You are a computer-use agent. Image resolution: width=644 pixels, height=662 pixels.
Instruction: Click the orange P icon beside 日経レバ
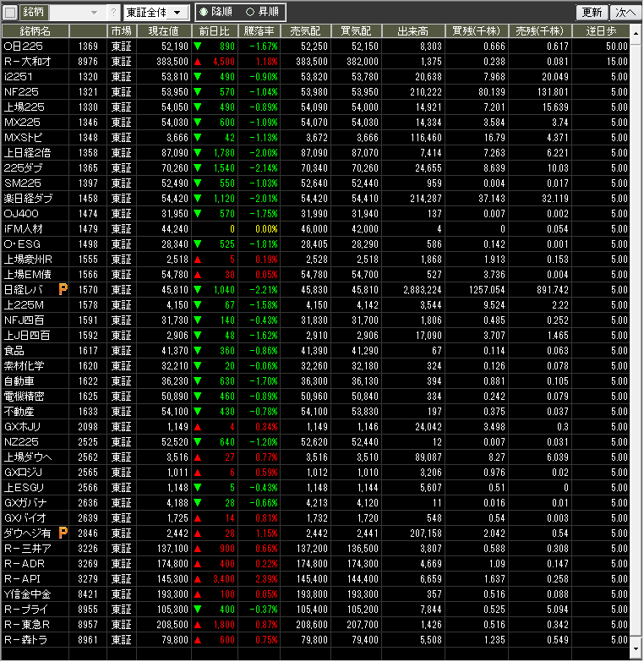63,289
